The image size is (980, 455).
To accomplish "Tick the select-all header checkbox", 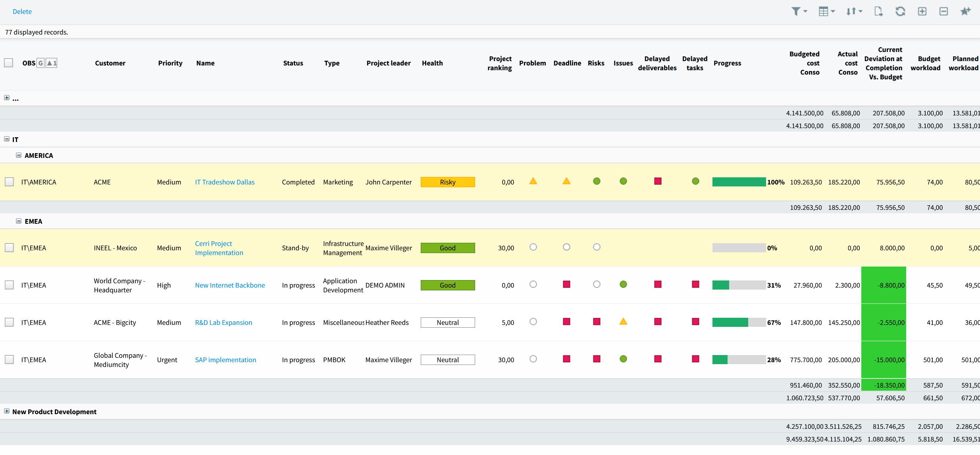I will (9, 63).
